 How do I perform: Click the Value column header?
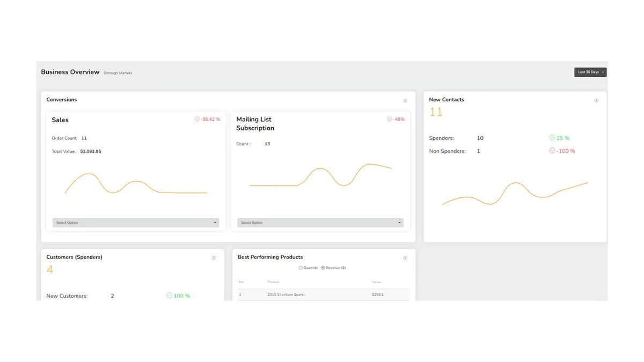(x=376, y=282)
